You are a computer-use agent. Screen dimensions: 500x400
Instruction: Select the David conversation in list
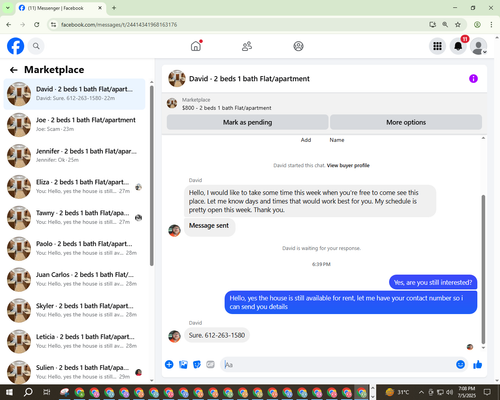pyautogui.click(x=74, y=94)
